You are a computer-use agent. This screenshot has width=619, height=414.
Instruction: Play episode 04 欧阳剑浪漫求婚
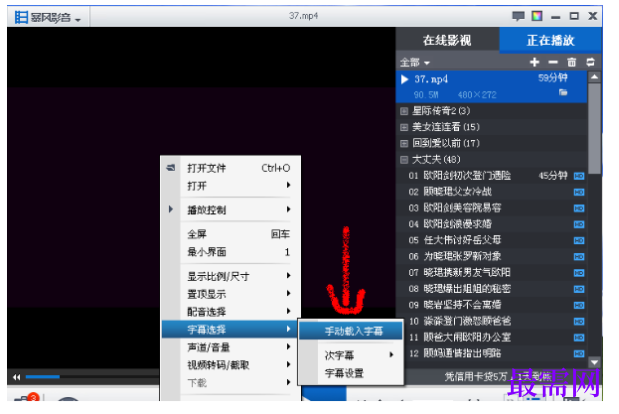(x=491, y=224)
